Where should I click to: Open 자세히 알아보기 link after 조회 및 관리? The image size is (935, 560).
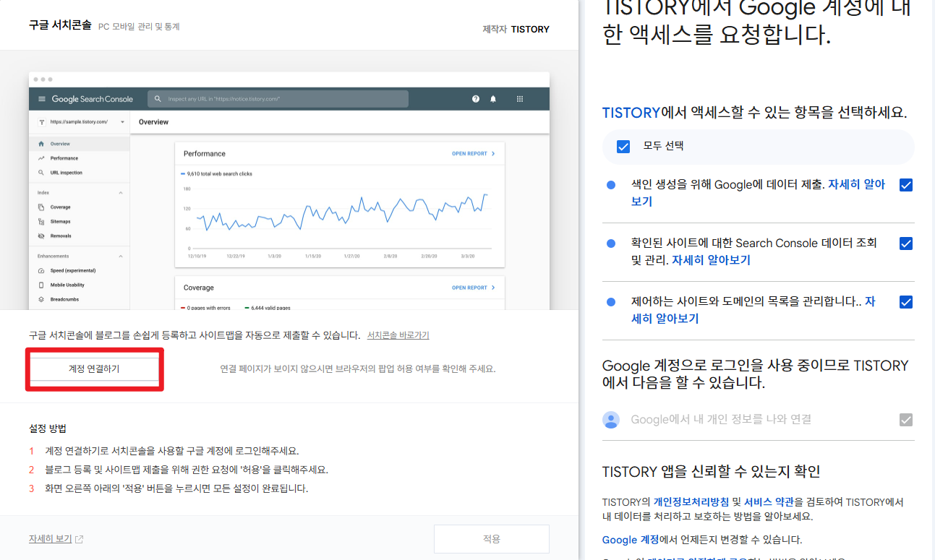point(712,260)
